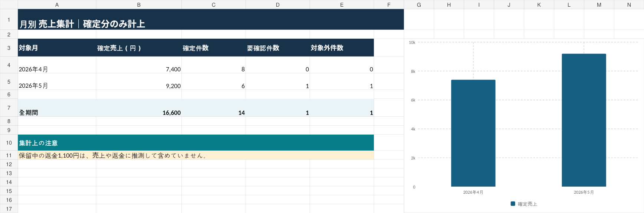Select the title cell 月別 売上集計

pyautogui.click(x=211, y=19)
